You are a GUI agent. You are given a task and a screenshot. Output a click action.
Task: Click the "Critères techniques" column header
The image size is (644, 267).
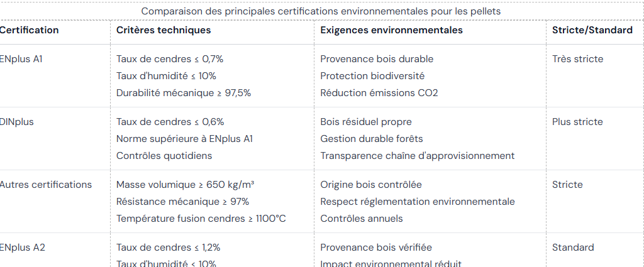(x=164, y=30)
